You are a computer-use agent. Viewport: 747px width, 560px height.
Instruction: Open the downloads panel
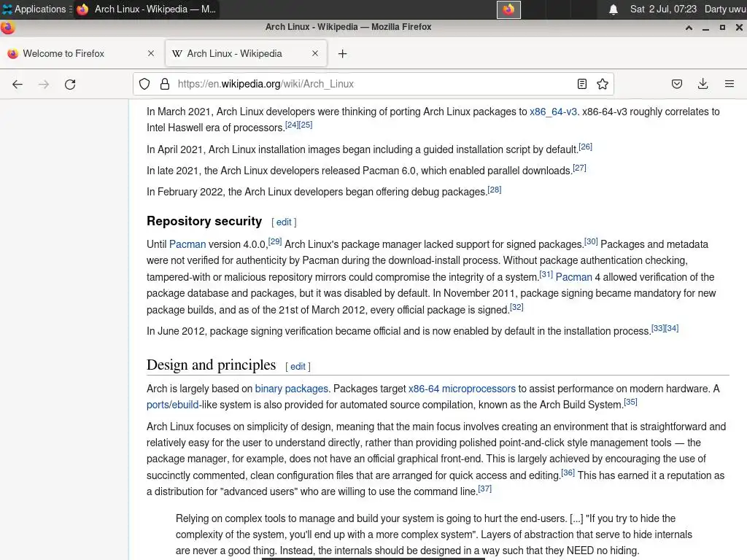tap(703, 85)
